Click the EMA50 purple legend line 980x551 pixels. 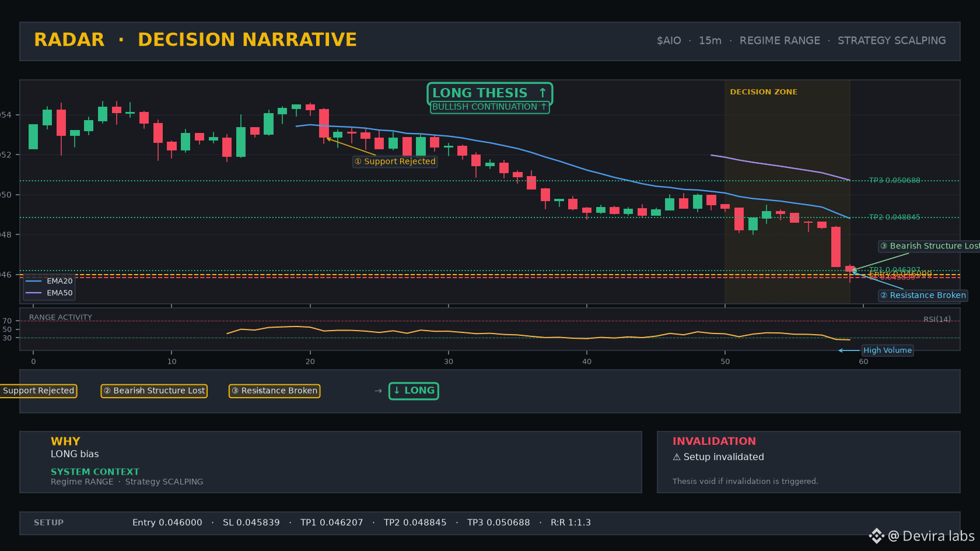tap(34, 293)
